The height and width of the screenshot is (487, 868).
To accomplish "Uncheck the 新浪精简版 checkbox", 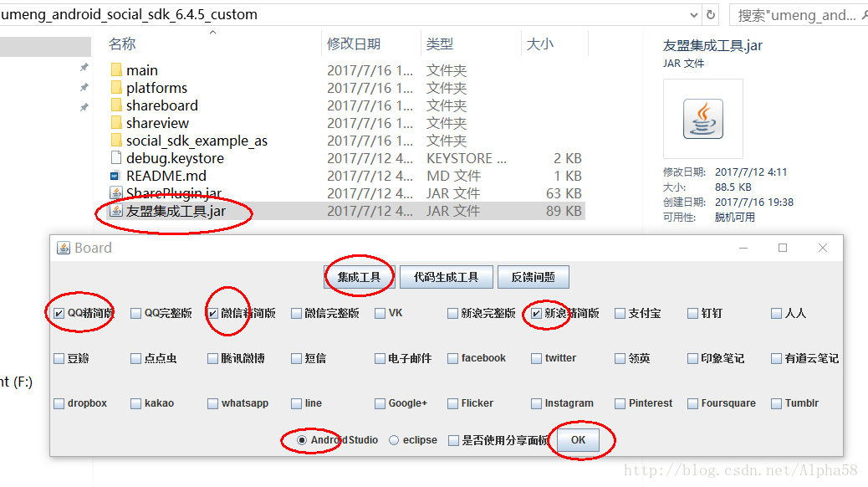I will click(536, 312).
